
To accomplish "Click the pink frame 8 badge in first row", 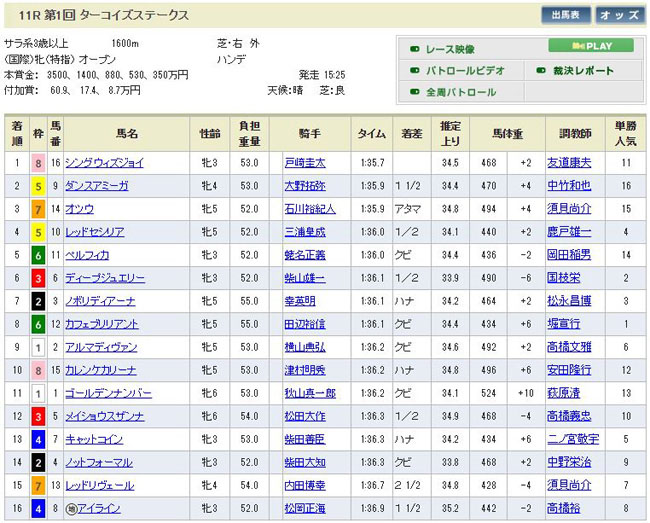I will pos(38,162).
